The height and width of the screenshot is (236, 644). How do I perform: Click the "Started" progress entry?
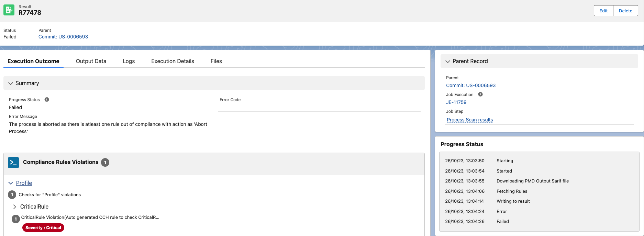[504, 171]
